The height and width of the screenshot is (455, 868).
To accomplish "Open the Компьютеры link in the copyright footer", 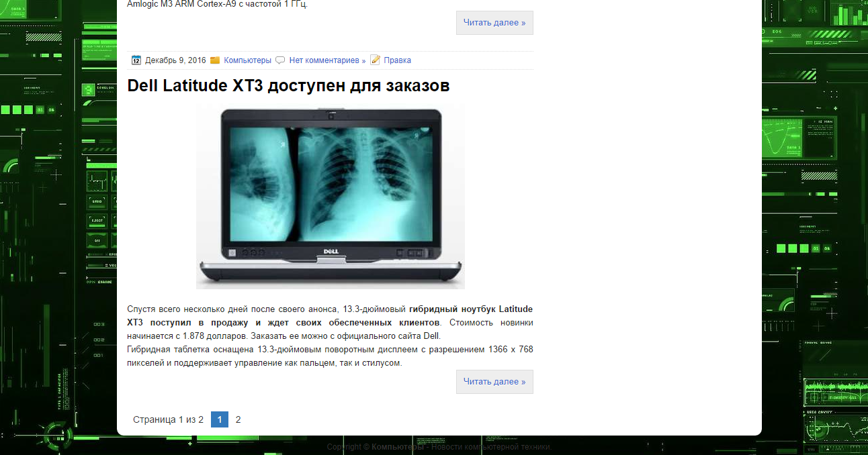I will pyautogui.click(x=398, y=447).
